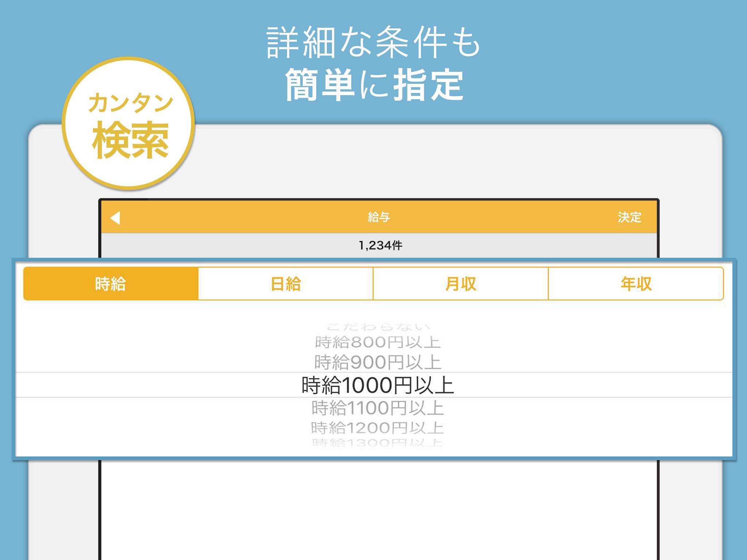The height and width of the screenshot is (560, 747).
Task: Choose 時給1200円以上 in the picker
Action: (378, 428)
